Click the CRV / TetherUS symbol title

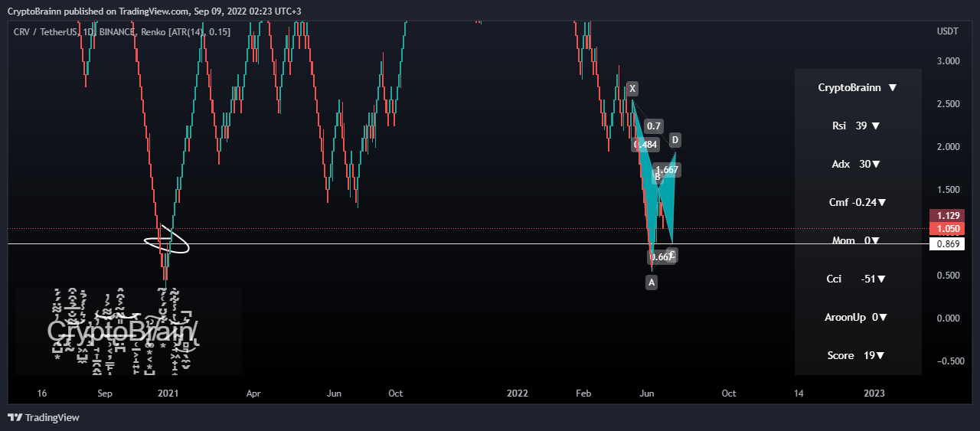(45, 31)
